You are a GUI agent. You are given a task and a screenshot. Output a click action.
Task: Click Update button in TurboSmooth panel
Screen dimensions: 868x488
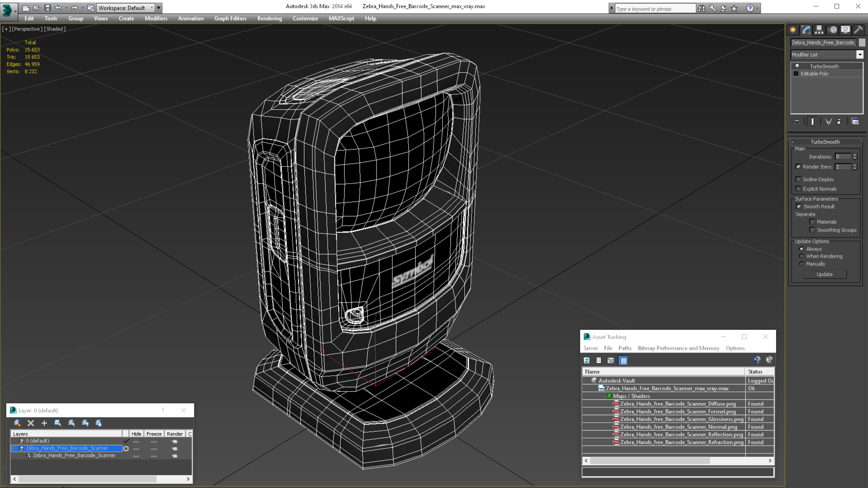(x=825, y=274)
